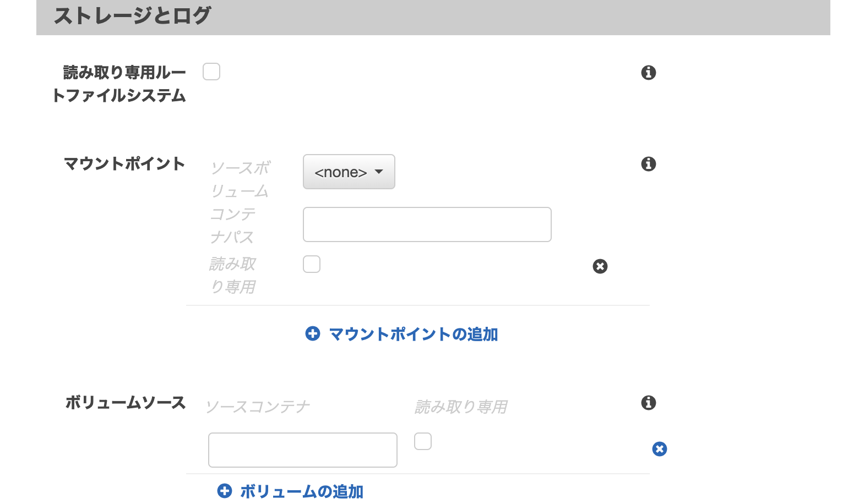Check the ボリュームソース 読み取り専用 checkbox
This screenshot has height=504, width=859.
point(423,441)
